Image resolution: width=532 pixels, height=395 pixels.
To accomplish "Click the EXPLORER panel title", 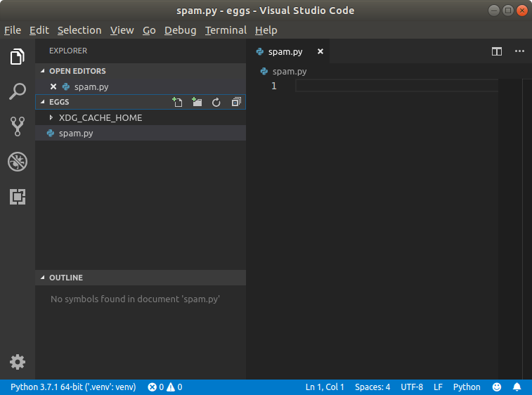I will click(68, 51).
